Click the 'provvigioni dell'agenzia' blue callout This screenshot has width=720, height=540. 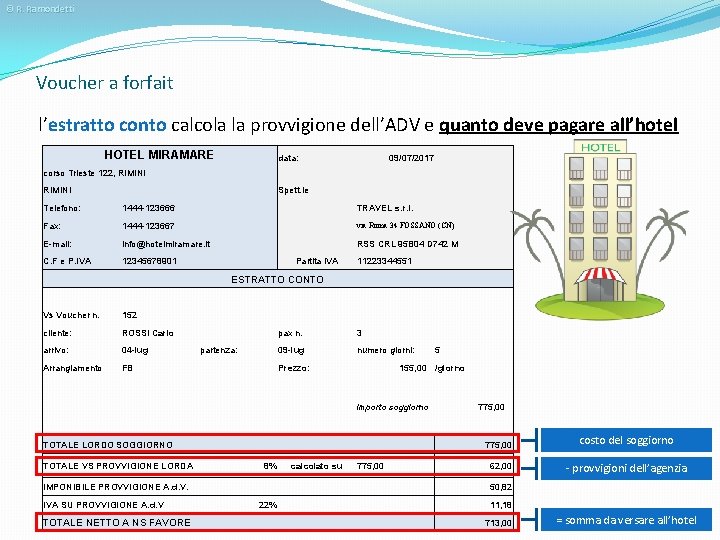[626, 468]
